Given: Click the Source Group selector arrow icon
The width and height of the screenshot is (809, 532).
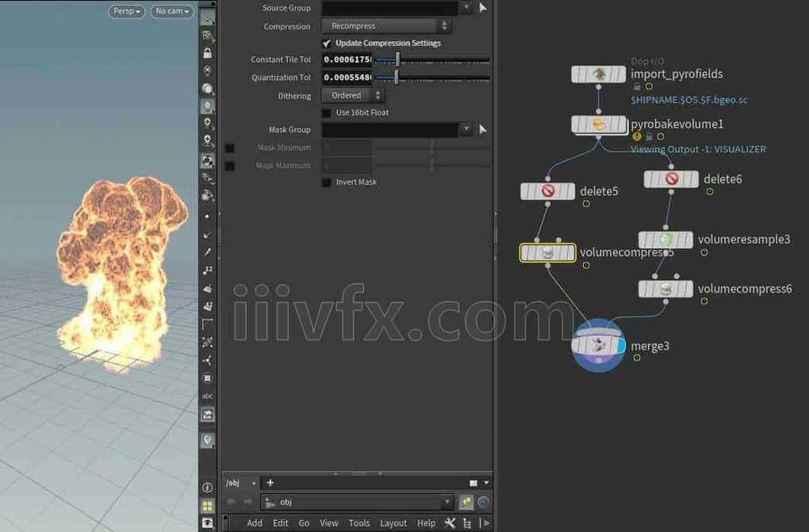Looking at the screenshot, I should 482,8.
